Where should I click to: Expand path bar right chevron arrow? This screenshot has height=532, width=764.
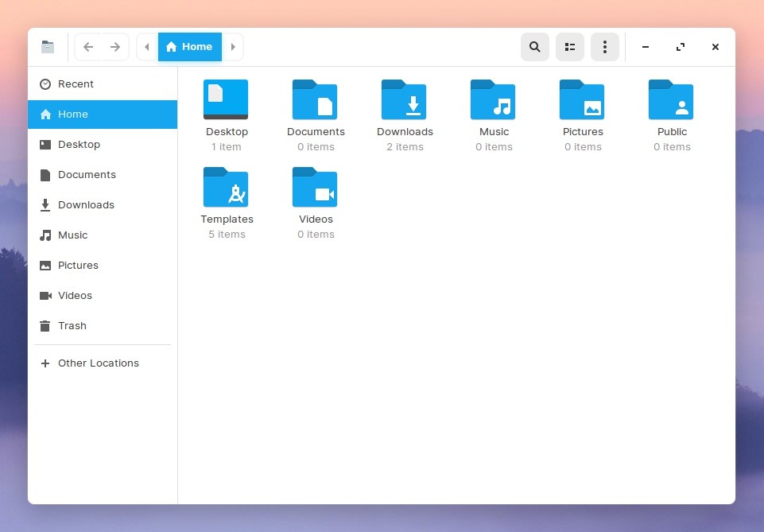[233, 47]
